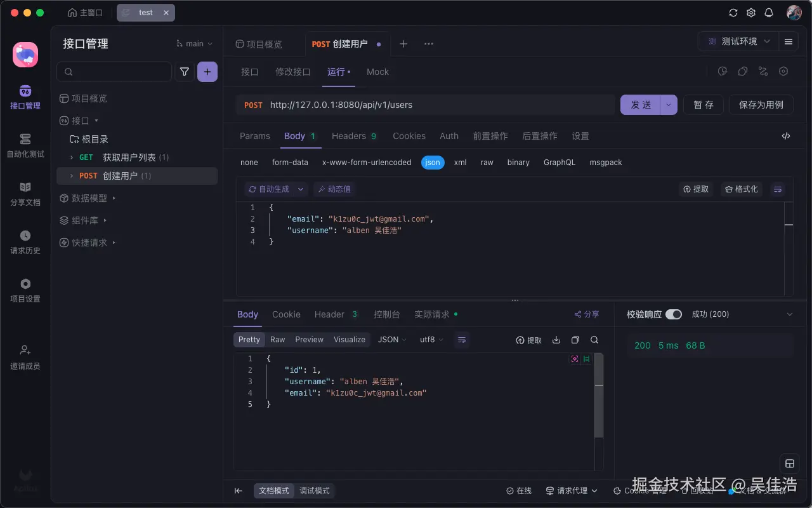Open the Auth tab
Screen dimensions: 812x508
pos(449,136)
